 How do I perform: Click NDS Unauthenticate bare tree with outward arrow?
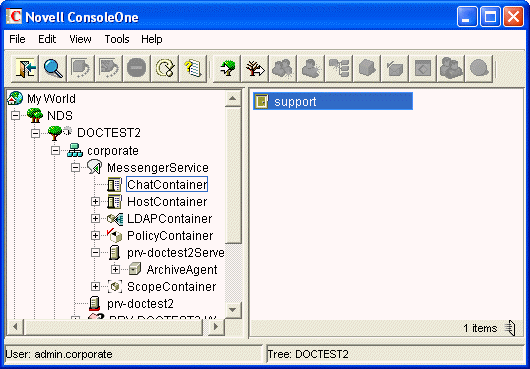(x=255, y=69)
